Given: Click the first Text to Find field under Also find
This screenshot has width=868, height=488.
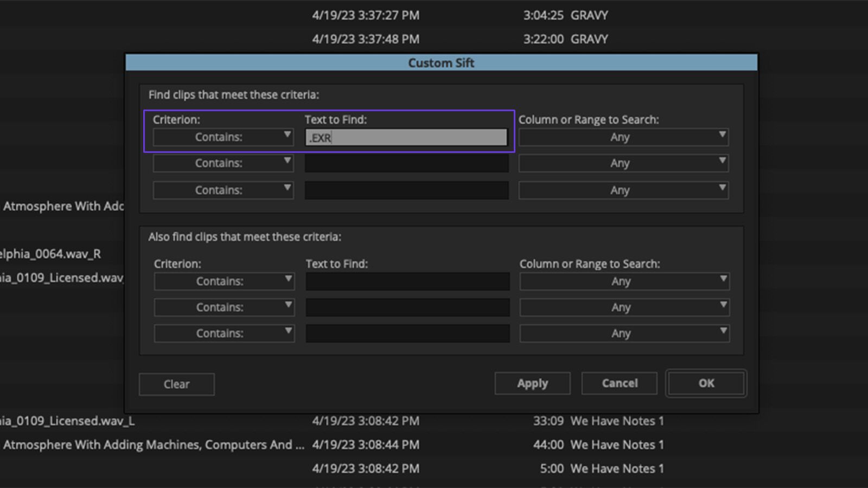Looking at the screenshot, I should (407, 281).
